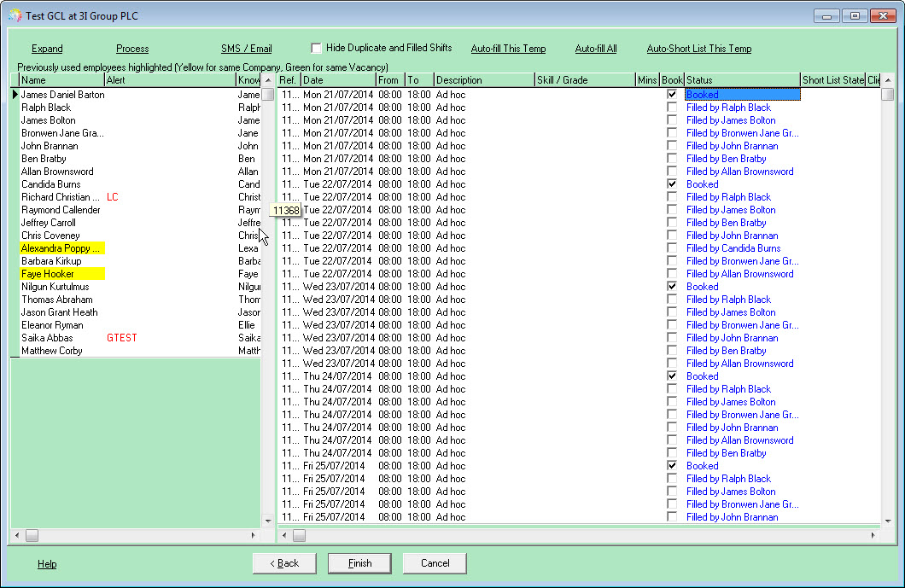Click the row pointer arrow beside James Daniel Barton
Viewport: 905px width, 588px height.
[x=15, y=95]
